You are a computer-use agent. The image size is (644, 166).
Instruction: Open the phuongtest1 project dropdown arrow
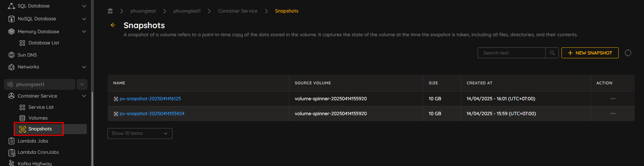click(82, 84)
